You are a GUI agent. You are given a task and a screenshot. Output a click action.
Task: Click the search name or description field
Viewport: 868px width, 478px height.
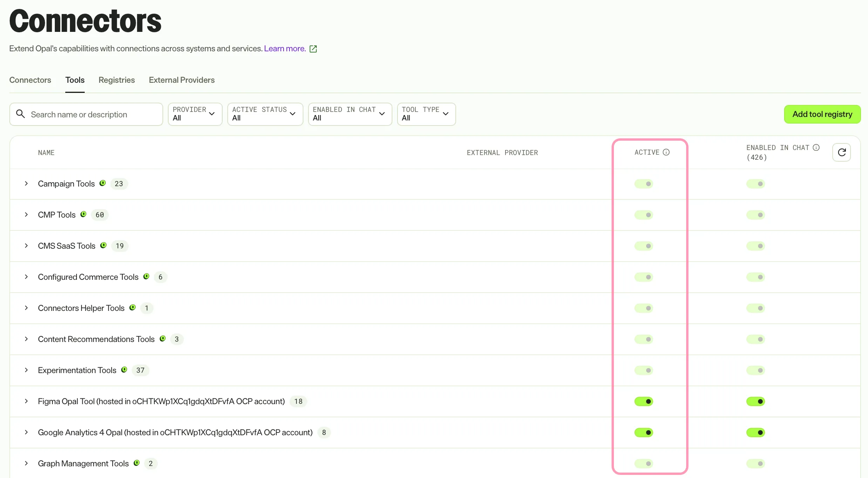point(86,114)
